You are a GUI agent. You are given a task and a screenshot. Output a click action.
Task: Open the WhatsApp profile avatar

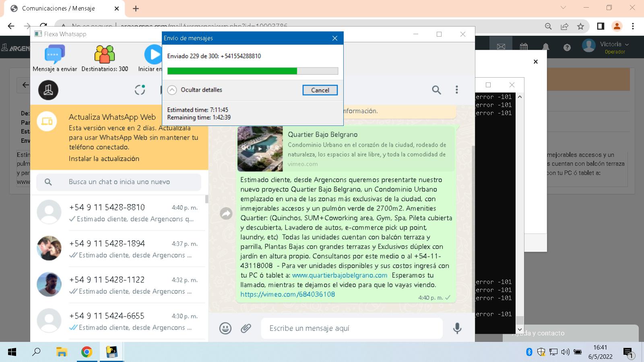[48, 90]
